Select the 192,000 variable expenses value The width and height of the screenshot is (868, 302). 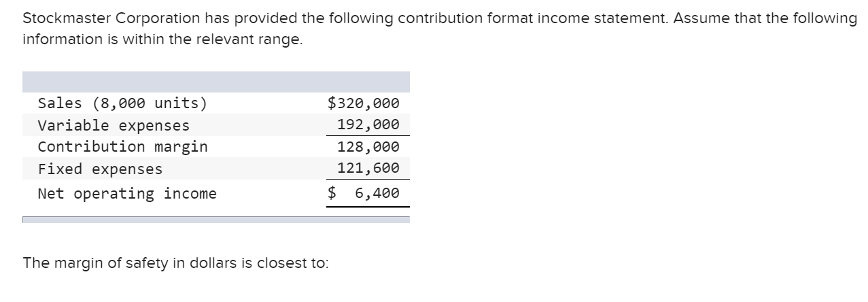[x=368, y=124]
